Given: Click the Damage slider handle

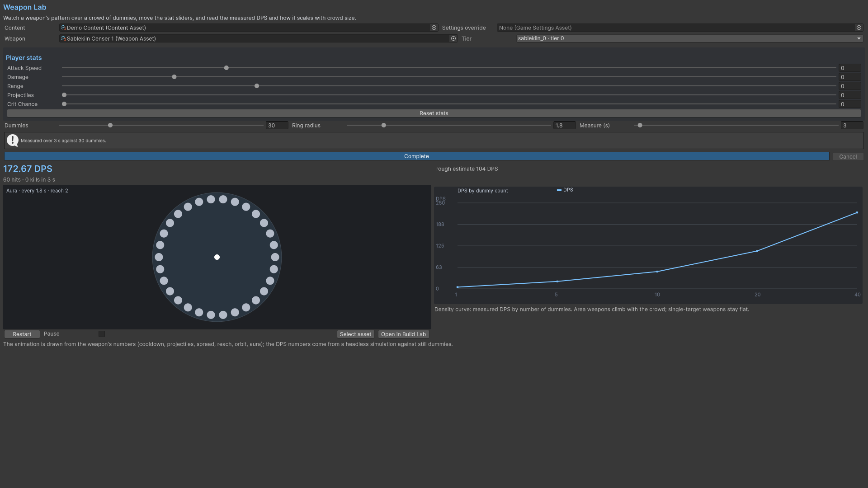Looking at the screenshot, I should 174,77.
